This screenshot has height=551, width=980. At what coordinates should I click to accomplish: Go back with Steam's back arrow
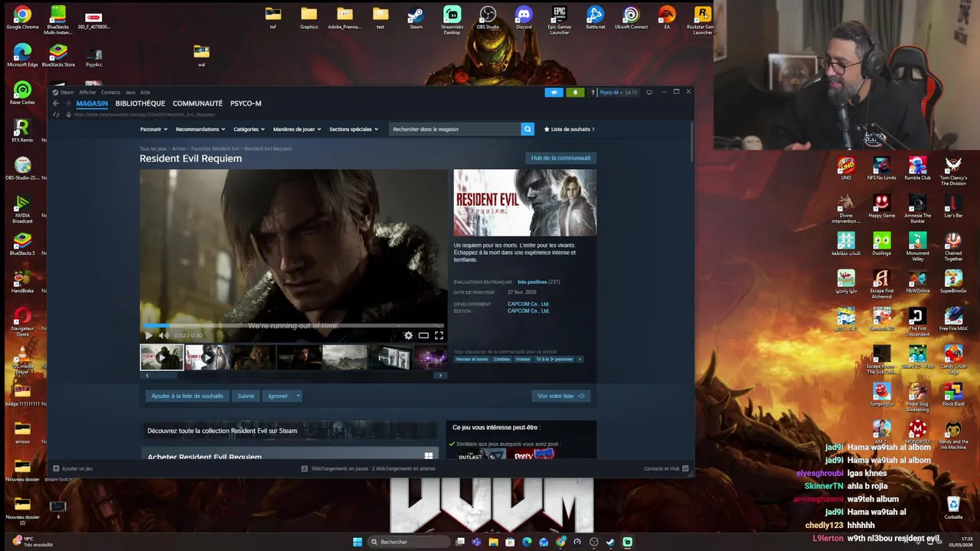click(x=56, y=103)
